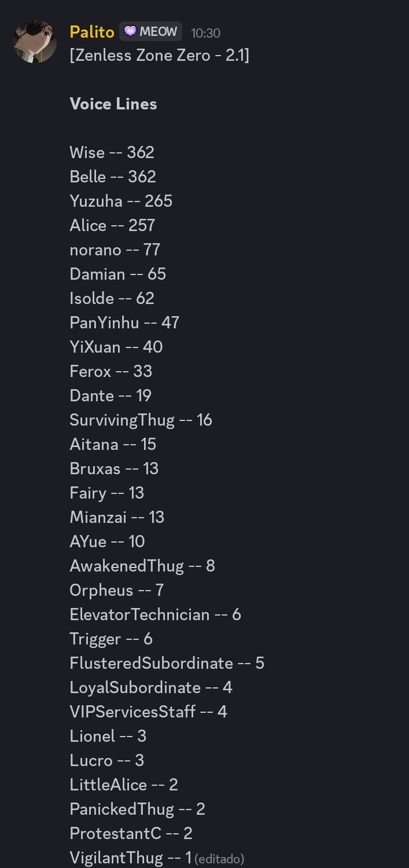Click the purple heart MEOW tag icon
The width and height of the screenshot is (409, 868).
pos(130,31)
